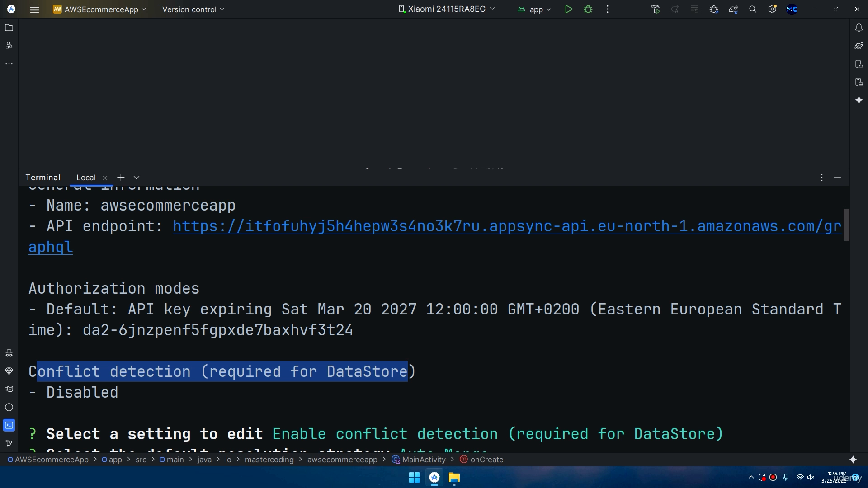
Task: Open the app run configuration dropdown
Action: pyautogui.click(x=535, y=9)
